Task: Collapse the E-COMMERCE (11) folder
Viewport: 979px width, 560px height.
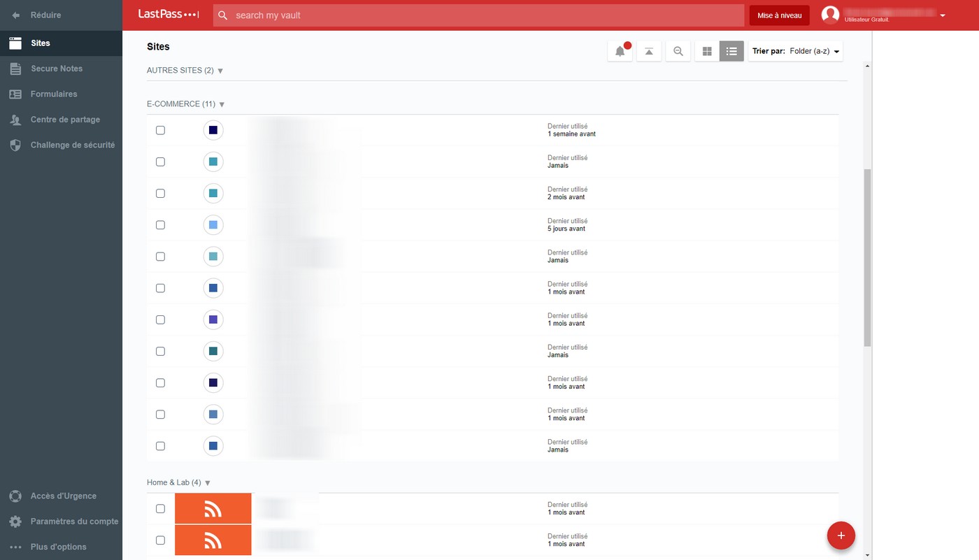Action: click(x=186, y=104)
